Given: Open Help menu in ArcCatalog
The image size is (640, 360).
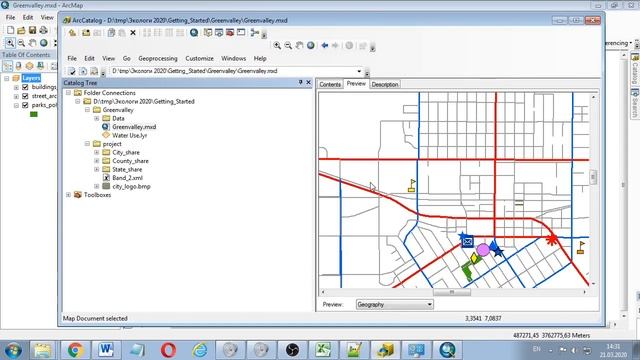Looking at the screenshot, I should pyautogui.click(x=260, y=58).
